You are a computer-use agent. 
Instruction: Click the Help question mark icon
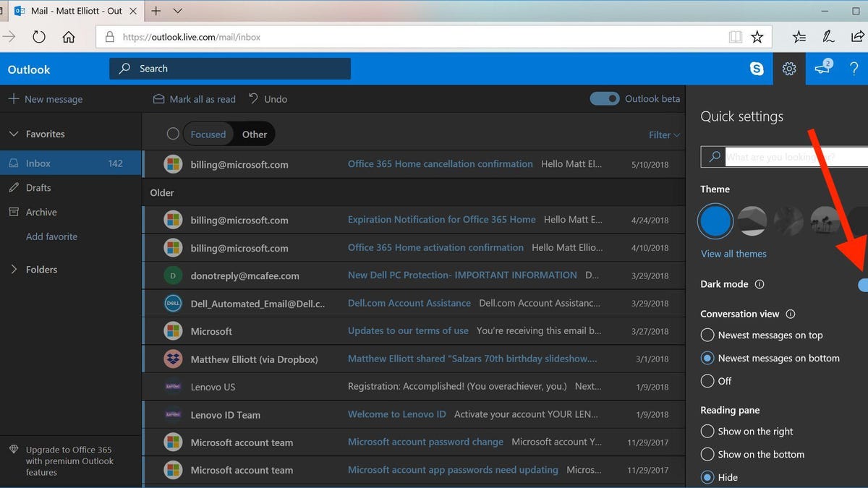point(854,69)
